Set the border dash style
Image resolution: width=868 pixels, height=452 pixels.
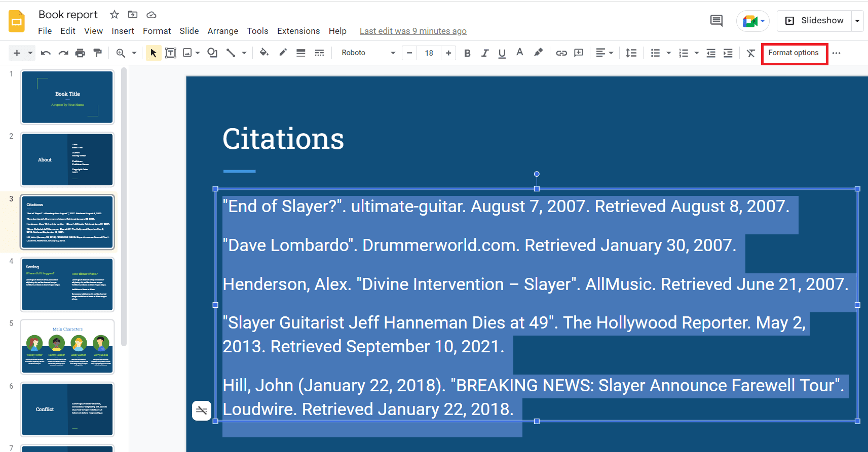pyautogui.click(x=319, y=53)
